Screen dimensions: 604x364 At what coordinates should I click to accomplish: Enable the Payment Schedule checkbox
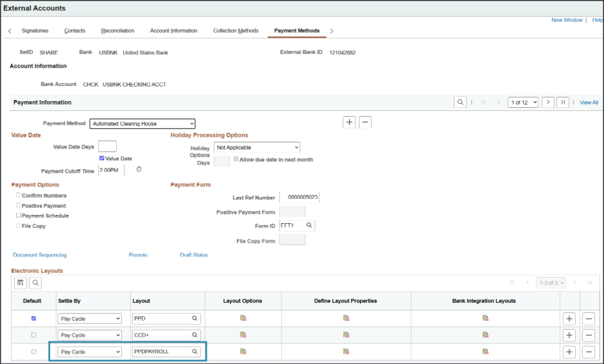(x=19, y=216)
